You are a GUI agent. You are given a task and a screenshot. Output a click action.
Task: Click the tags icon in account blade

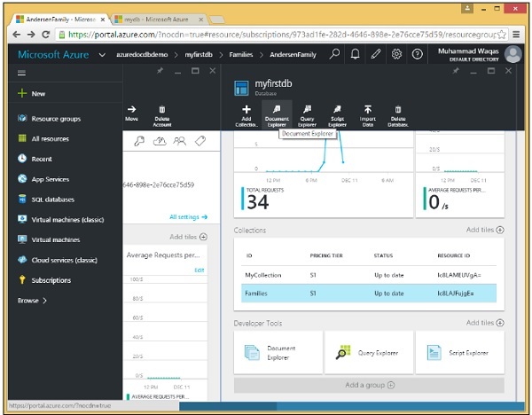point(200,141)
